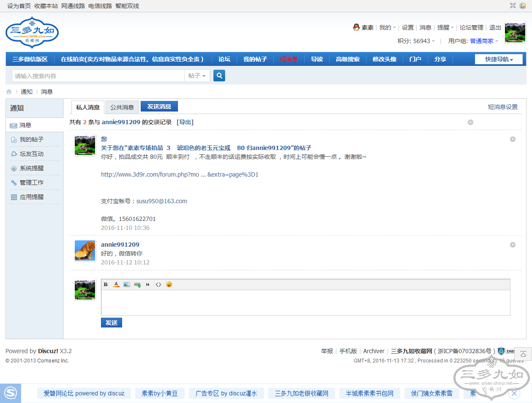The height and width of the screenshot is (403, 532).
Task: Toggle bold formatting in the reply editor
Action: [106, 284]
